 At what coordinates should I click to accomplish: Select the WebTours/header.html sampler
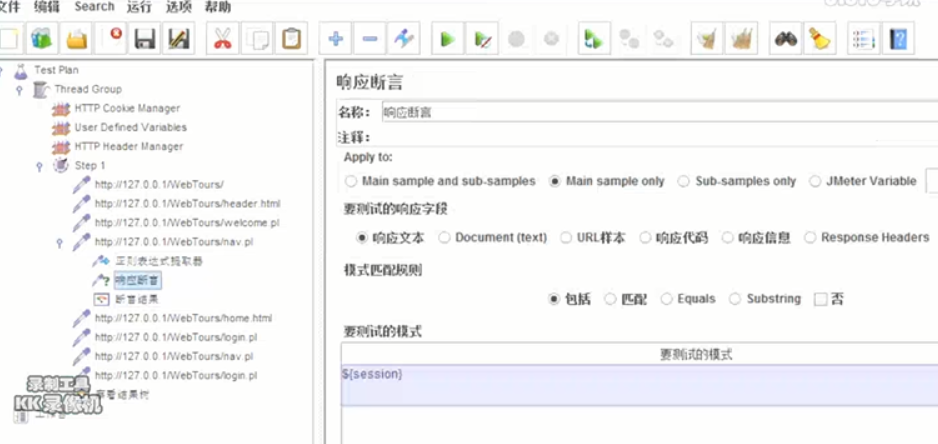coord(187,204)
